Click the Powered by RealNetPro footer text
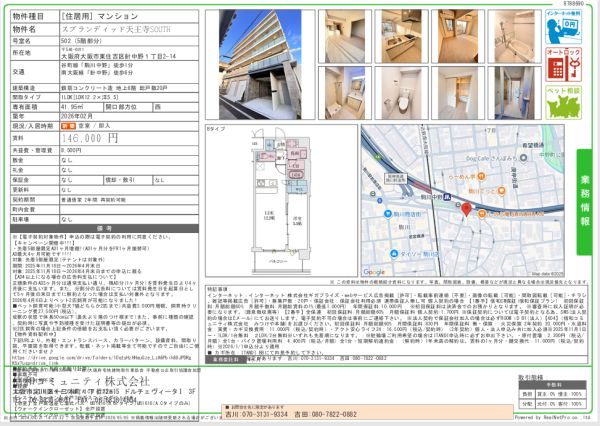 [x=552, y=418]
